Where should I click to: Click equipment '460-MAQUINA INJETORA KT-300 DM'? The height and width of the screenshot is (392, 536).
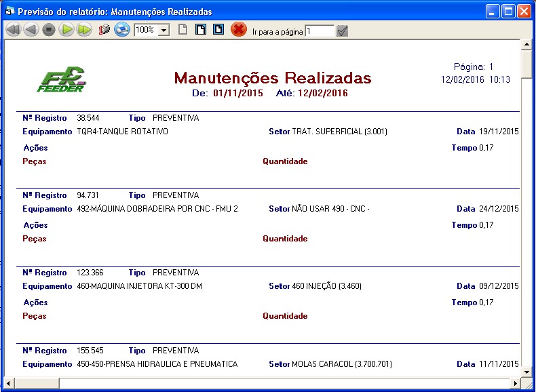tap(140, 286)
